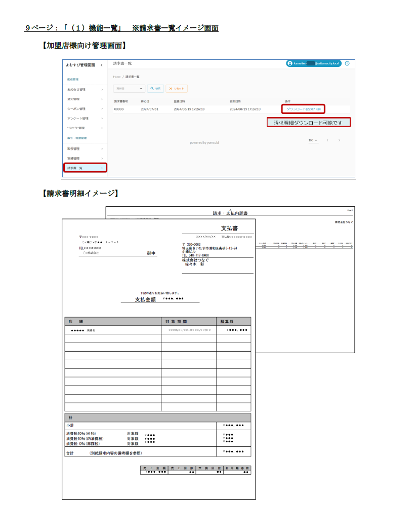Go to the next page with the right arrow
Screen dimensions: 417x532
(339, 140)
